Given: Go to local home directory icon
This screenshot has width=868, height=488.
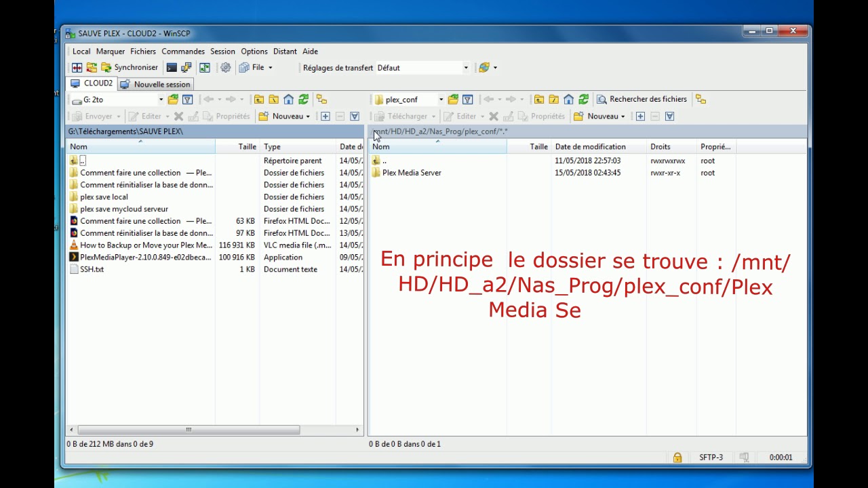Looking at the screenshot, I should click(x=289, y=100).
